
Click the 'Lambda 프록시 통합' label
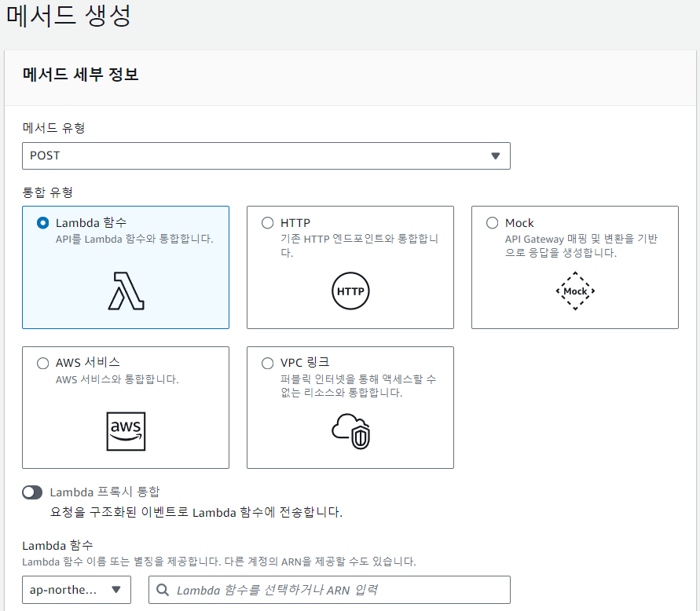click(x=105, y=492)
